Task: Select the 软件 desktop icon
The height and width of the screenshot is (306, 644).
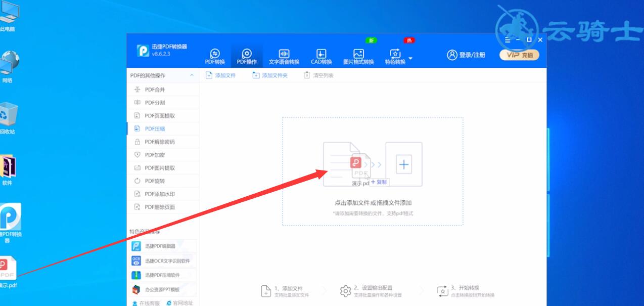Action: (7, 170)
